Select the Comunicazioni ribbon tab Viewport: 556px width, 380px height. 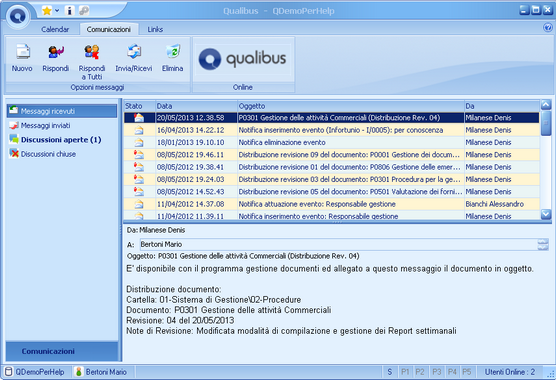[x=109, y=29]
